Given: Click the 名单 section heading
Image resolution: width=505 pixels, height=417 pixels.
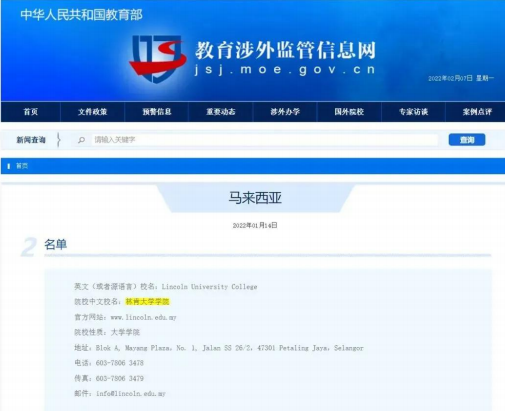Looking at the screenshot, I should point(56,244).
